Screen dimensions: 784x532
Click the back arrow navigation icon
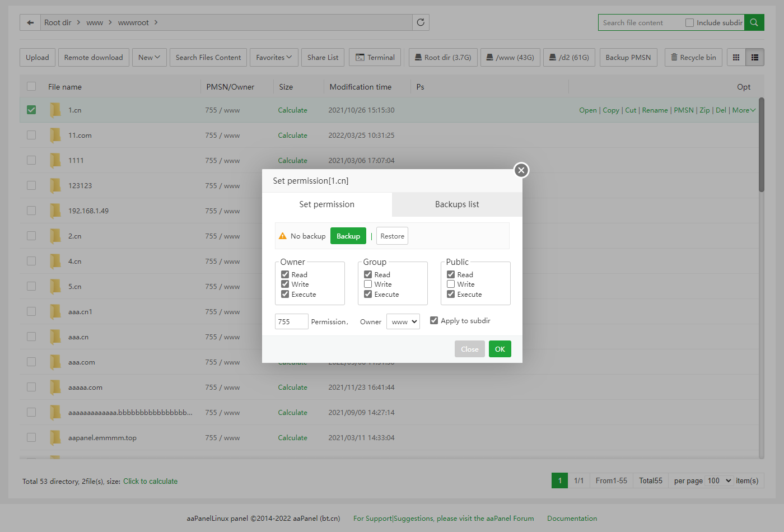(30, 22)
